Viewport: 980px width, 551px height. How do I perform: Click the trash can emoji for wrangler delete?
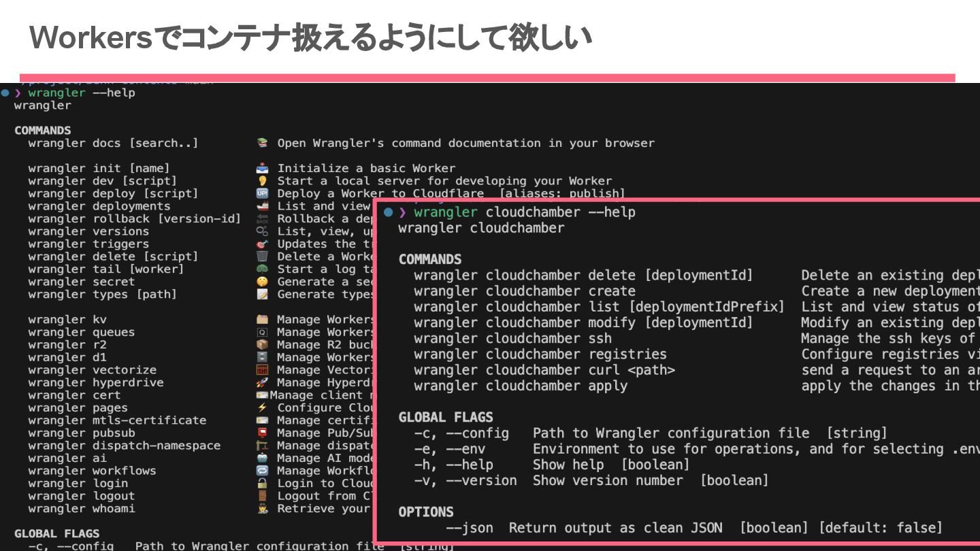click(x=262, y=256)
